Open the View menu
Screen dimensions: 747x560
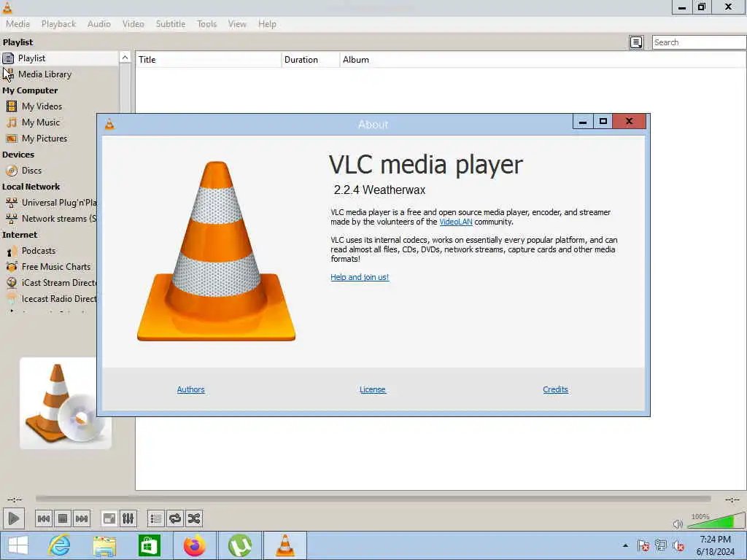[237, 24]
